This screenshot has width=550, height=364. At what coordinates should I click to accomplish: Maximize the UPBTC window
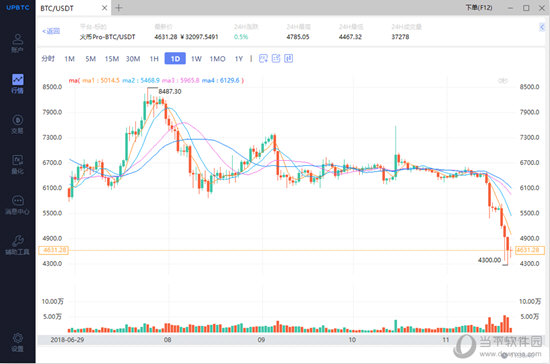coord(526,8)
